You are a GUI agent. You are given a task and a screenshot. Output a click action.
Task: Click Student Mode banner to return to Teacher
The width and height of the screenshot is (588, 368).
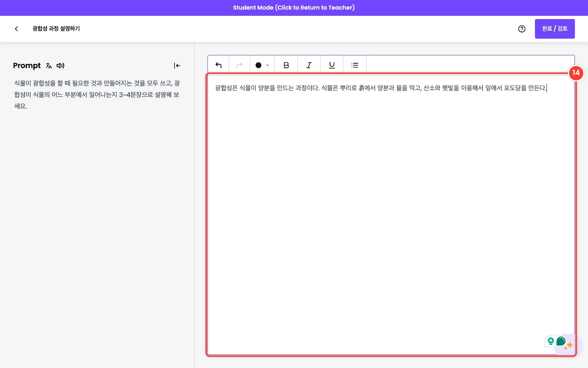(294, 8)
